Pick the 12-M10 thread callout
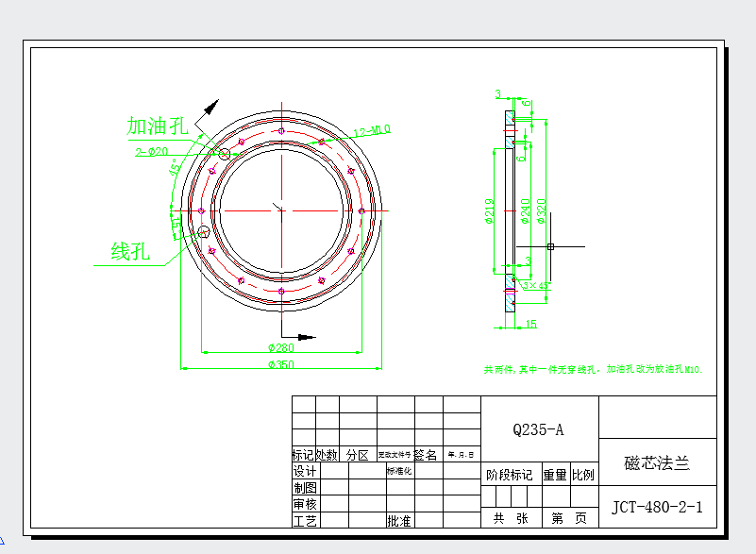The width and height of the screenshot is (756, 554). point(372,130)
